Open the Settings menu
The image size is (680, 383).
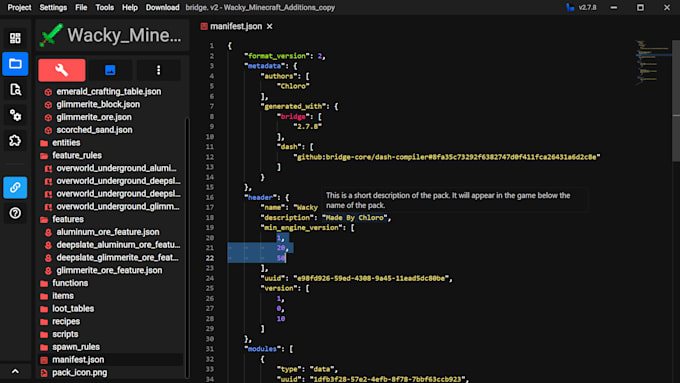[53, 7]
